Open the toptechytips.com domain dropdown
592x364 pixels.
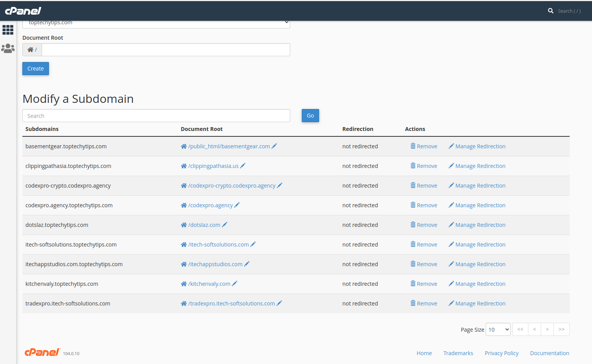(156, 23)
